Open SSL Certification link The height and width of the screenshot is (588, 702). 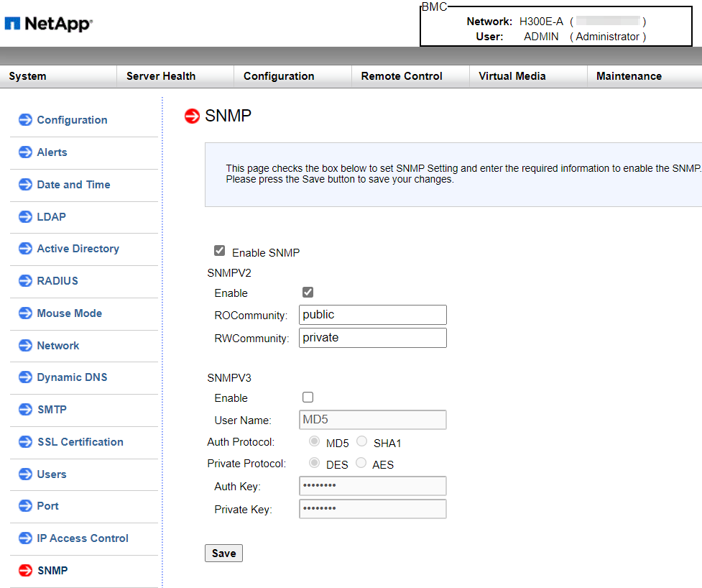[x=80, y=441]
